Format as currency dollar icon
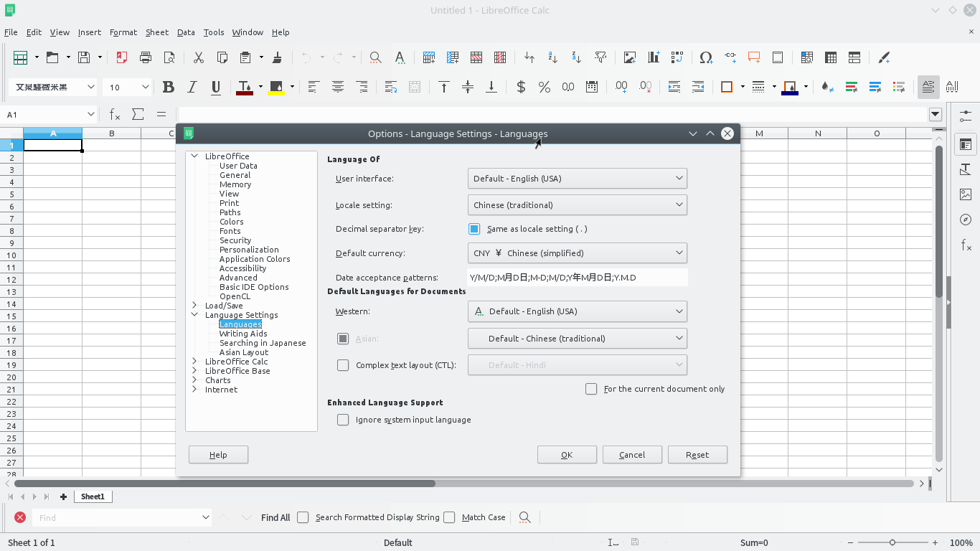 (521, 87)
